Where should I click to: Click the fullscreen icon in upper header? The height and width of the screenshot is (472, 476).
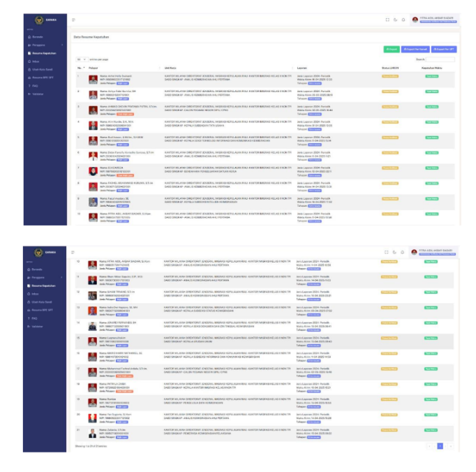tap(387, 20)
